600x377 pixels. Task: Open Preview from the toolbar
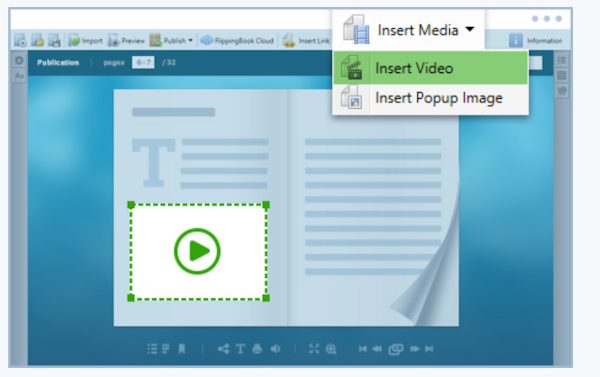tap(126, 40)
